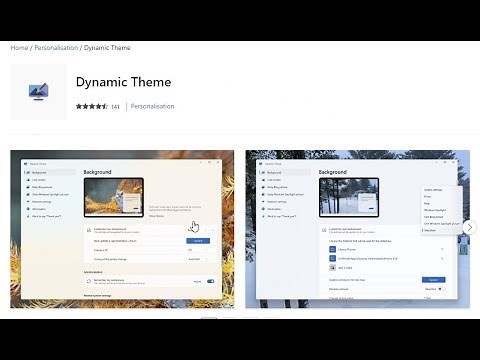Select Background in the snowy screenshot sidebar
The image size is (480, 360).
pos(285,172)
